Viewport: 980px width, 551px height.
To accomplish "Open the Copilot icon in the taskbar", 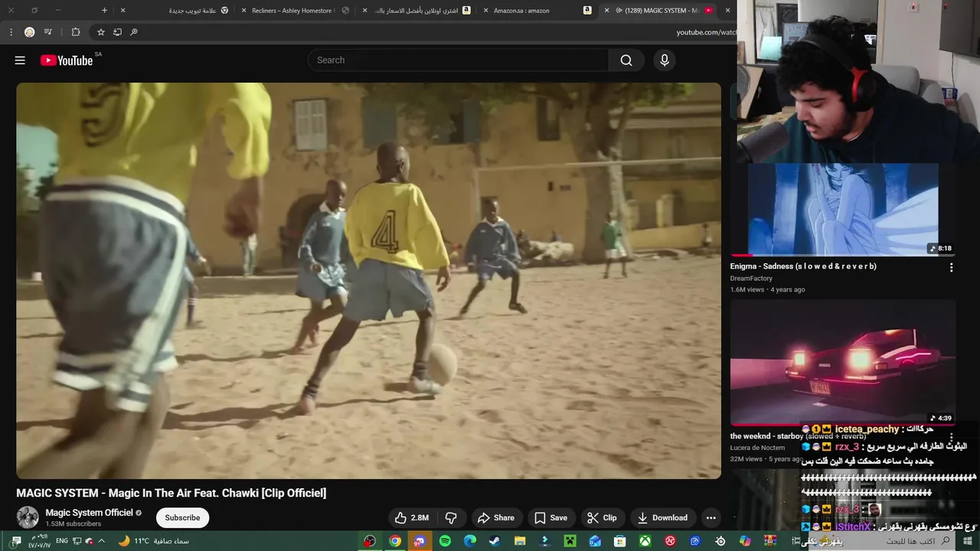I will tap(745, 541).
